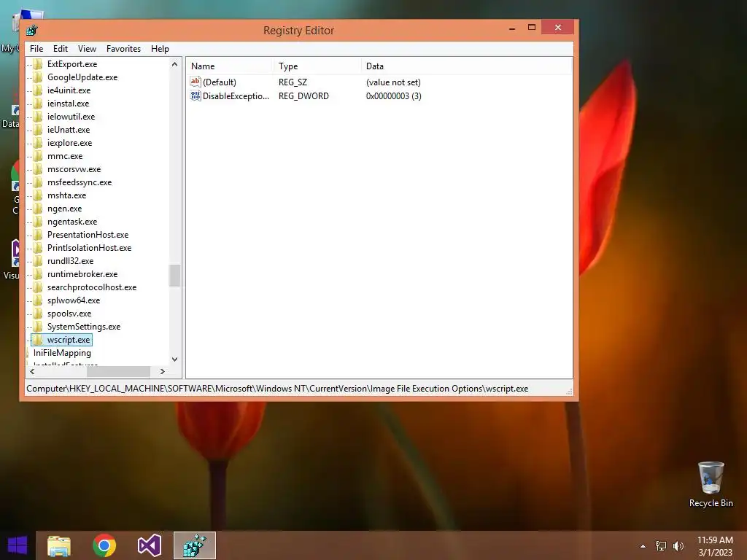Select the PresentationHost.exe key
The image size is (747, 560).
point(88,235)
